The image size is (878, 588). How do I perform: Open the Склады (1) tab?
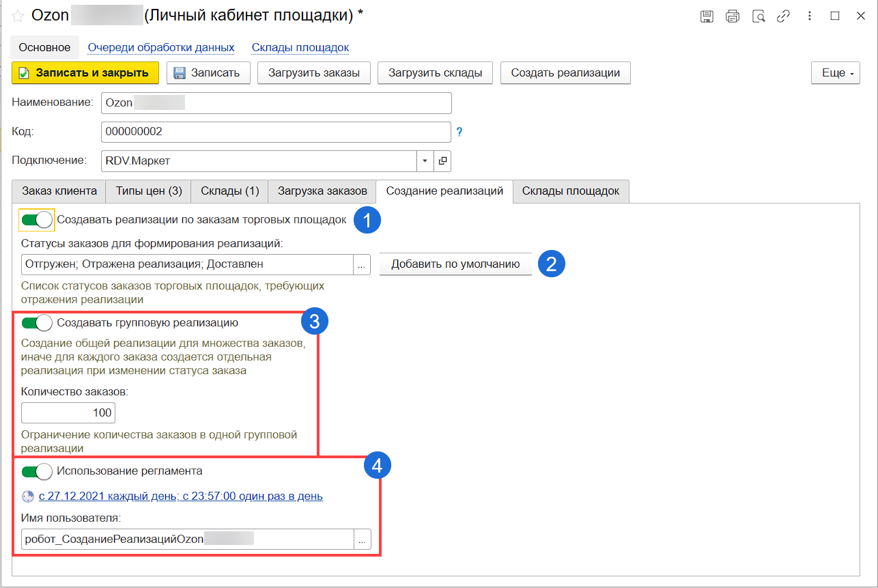tap(230, 191)
